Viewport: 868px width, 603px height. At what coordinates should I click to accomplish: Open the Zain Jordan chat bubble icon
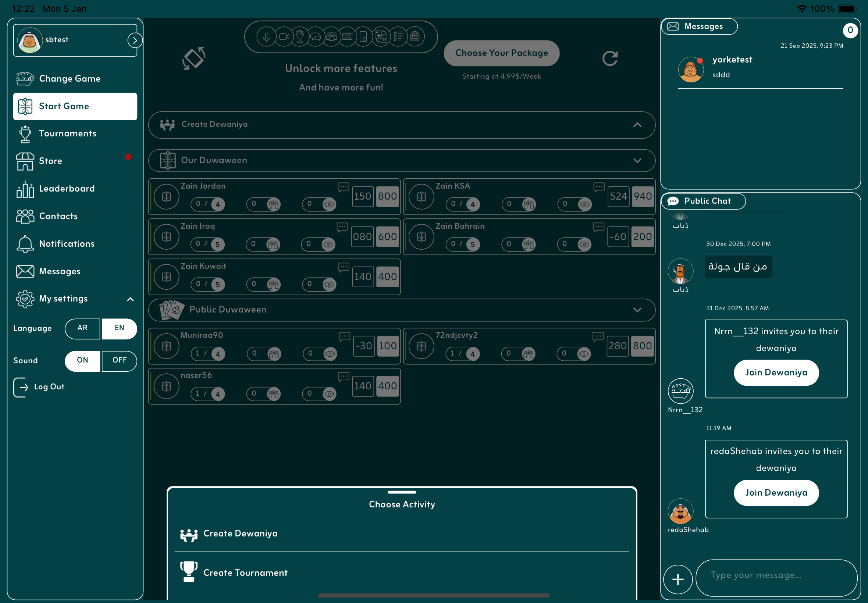coord(343,187)
